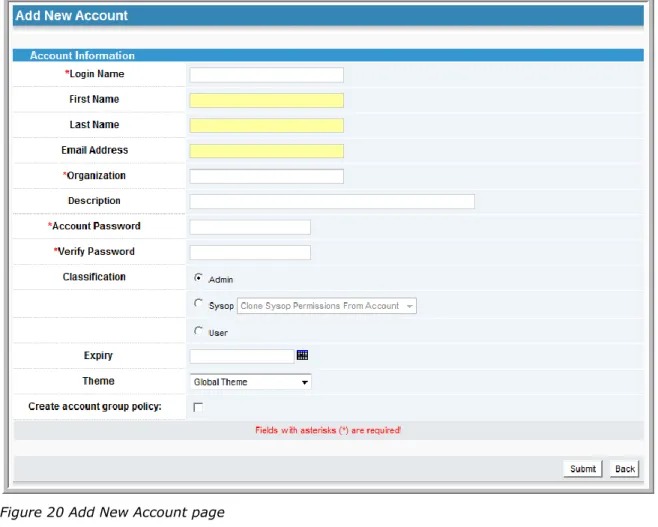Focus the Email Address input field
The image size is (658, 527).
pos(266,151)
